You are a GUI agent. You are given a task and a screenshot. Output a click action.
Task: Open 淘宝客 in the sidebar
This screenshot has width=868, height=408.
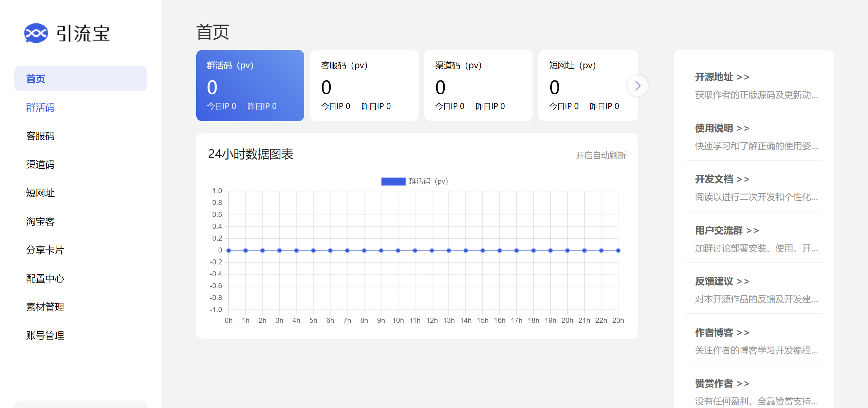coord(40,222)
